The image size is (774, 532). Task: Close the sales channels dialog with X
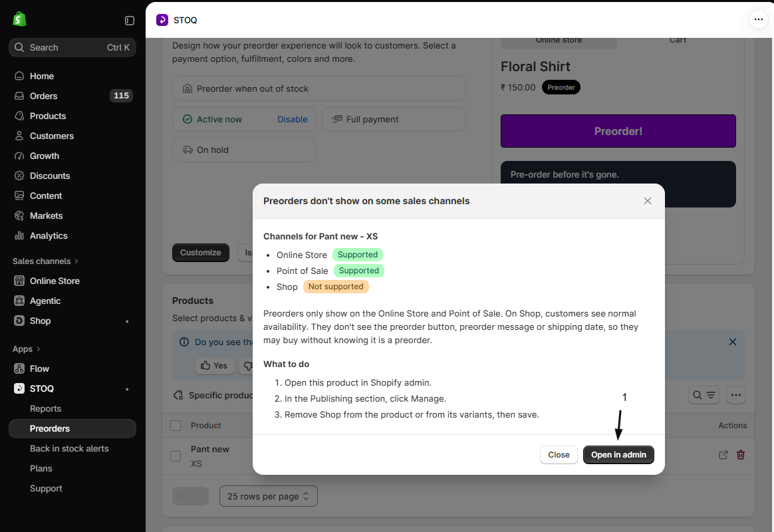pyautogui.click(x=648, y=201)
